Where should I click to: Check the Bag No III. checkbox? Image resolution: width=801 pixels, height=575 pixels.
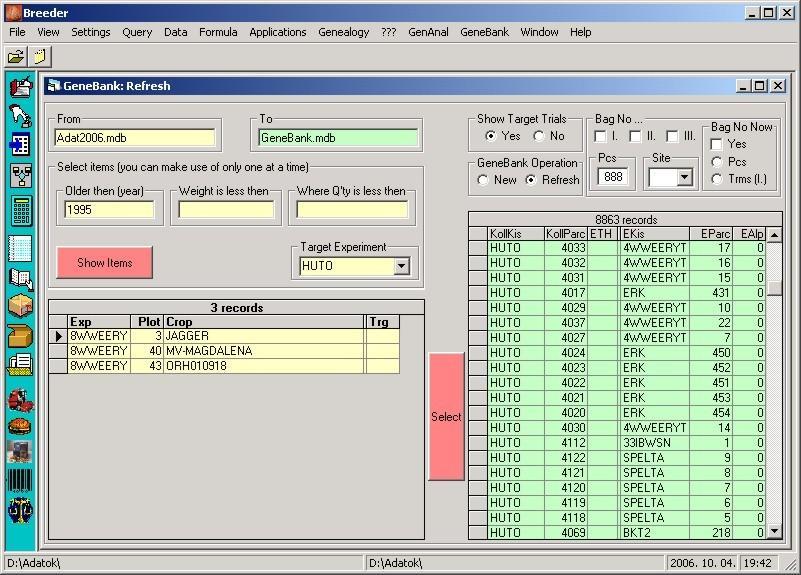tap(673, 136)
